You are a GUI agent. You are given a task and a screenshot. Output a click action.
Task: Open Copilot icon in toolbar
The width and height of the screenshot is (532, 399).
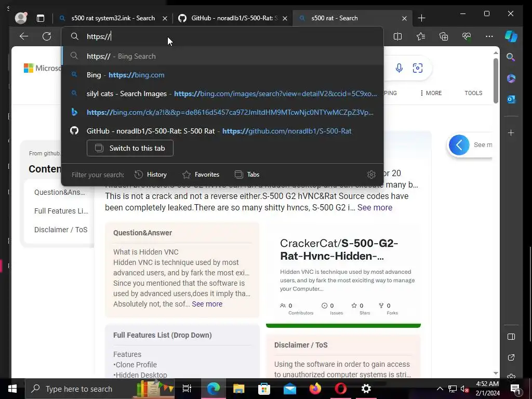(x=511, y=36)
